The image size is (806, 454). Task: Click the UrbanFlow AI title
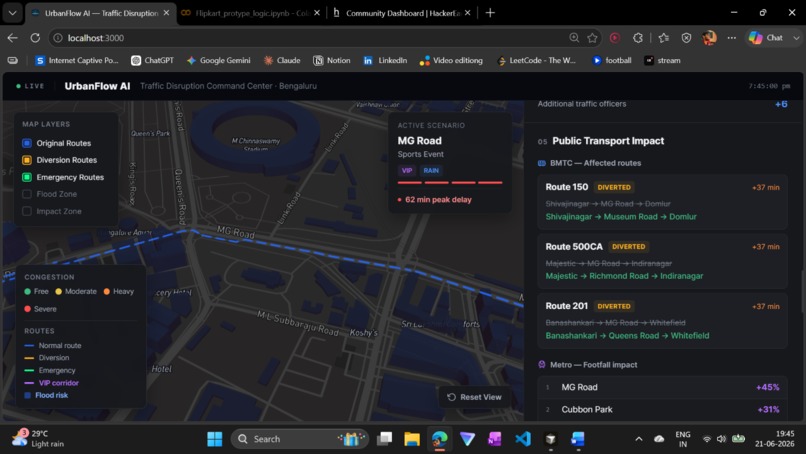97,86
